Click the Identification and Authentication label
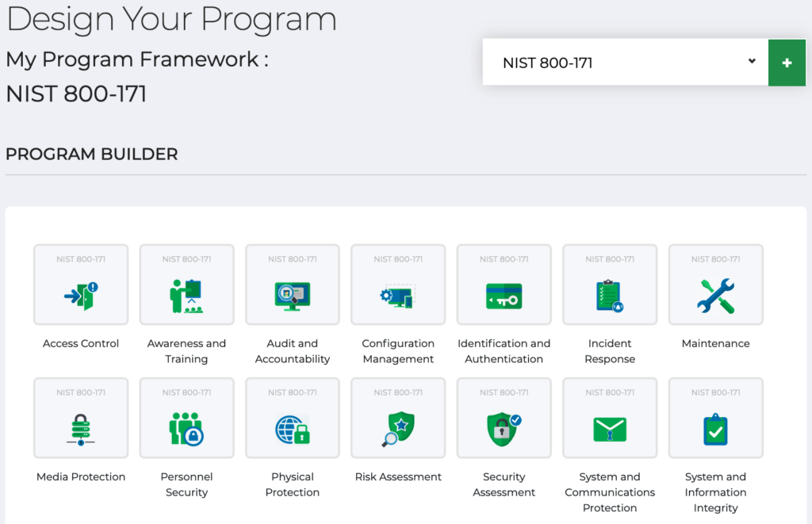 (504, 351)
